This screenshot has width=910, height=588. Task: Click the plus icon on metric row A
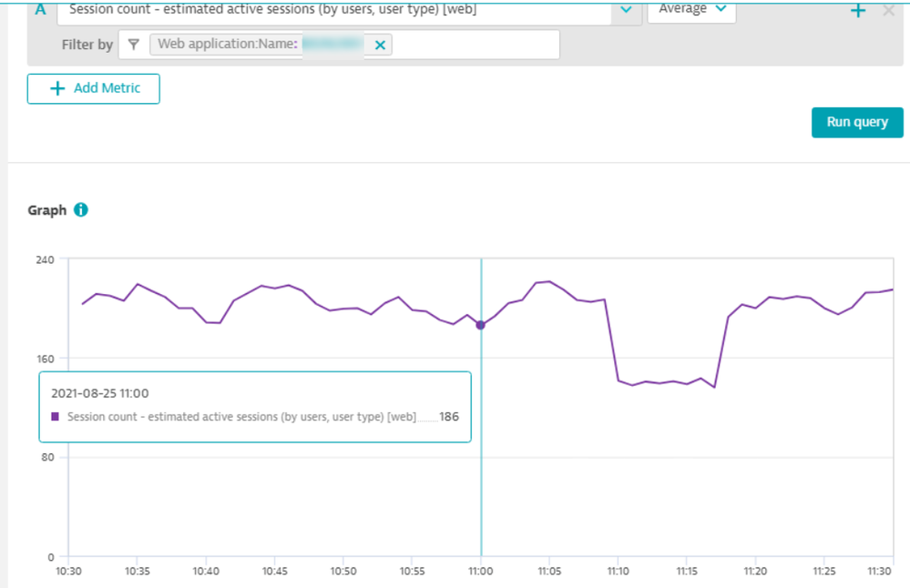coord(857,11)
